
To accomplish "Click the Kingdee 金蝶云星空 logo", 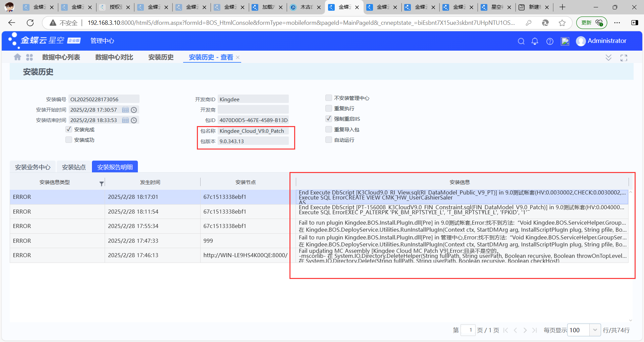I will click(45, 41).
